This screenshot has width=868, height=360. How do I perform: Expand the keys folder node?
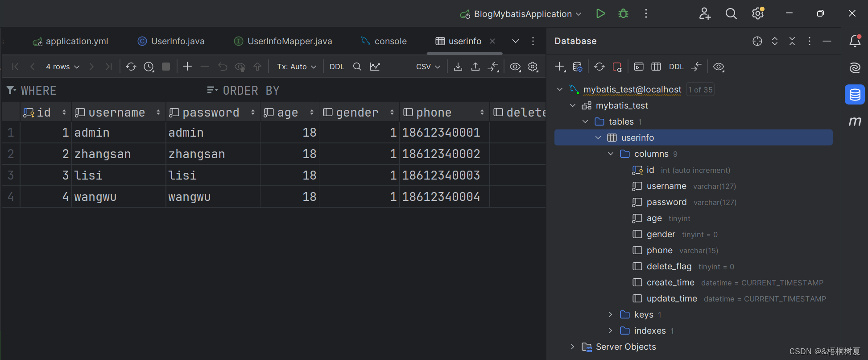[x=611, y=314]
